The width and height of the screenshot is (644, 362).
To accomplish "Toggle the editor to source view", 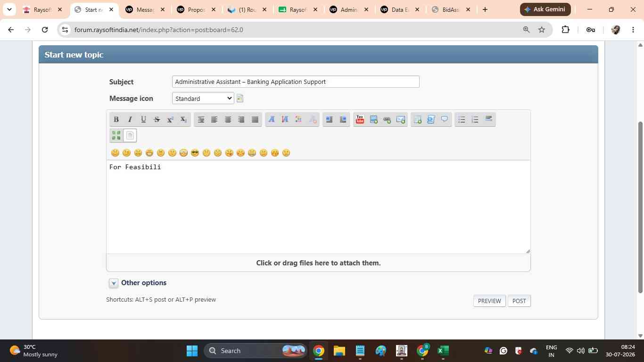I will tap(130, 136).
